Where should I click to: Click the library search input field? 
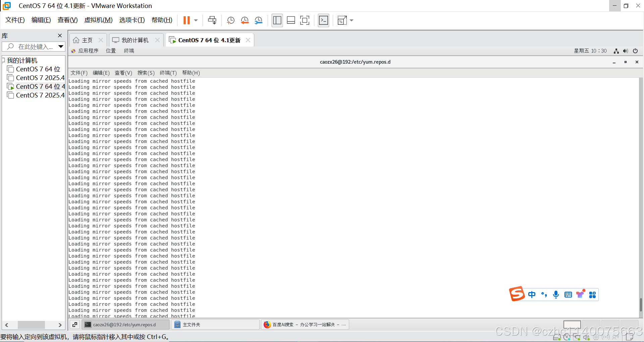coord(33,47)
